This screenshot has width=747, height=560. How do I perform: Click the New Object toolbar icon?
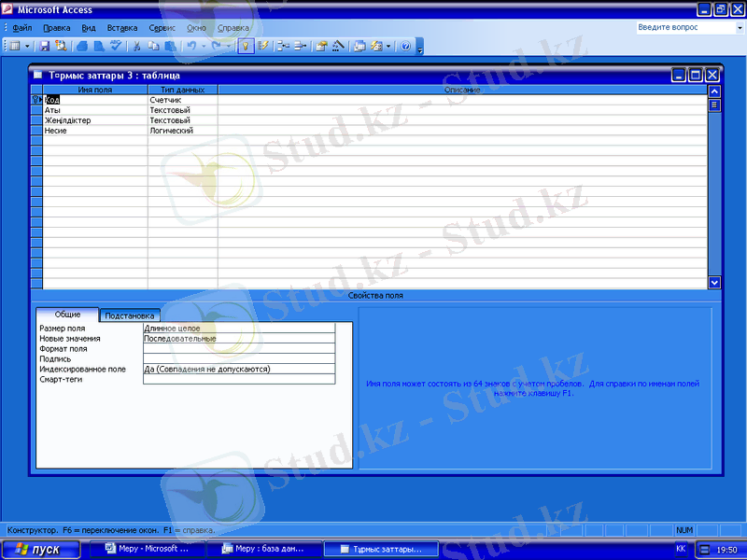[x=377, y=46]
